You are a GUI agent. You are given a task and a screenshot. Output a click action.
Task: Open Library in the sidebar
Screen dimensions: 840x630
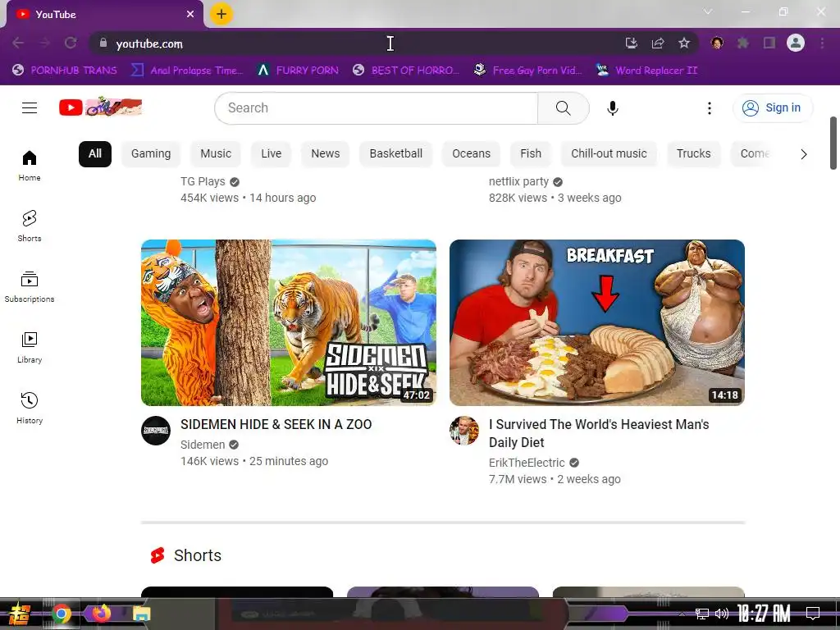click(30, 348)
